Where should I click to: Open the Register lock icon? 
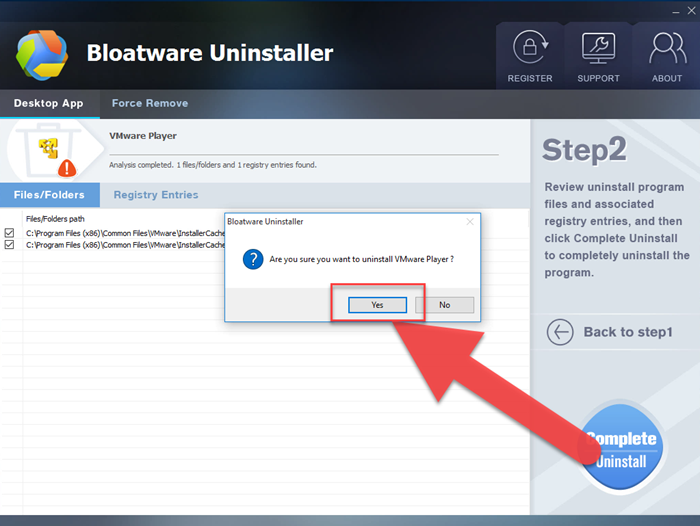(530, 47)
